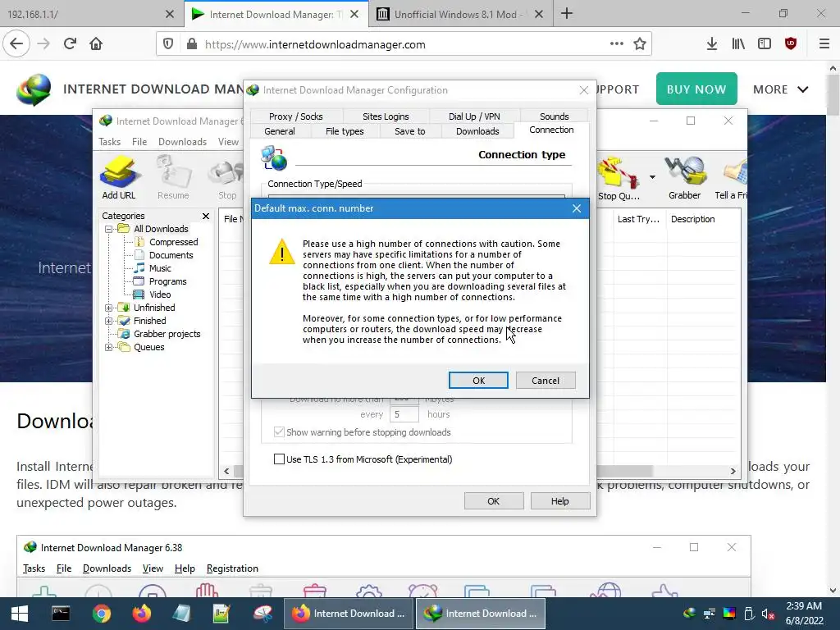Viewport: 840px width, 630px height.
Task: Select the Video category
Action: click(x=160, y=294)
